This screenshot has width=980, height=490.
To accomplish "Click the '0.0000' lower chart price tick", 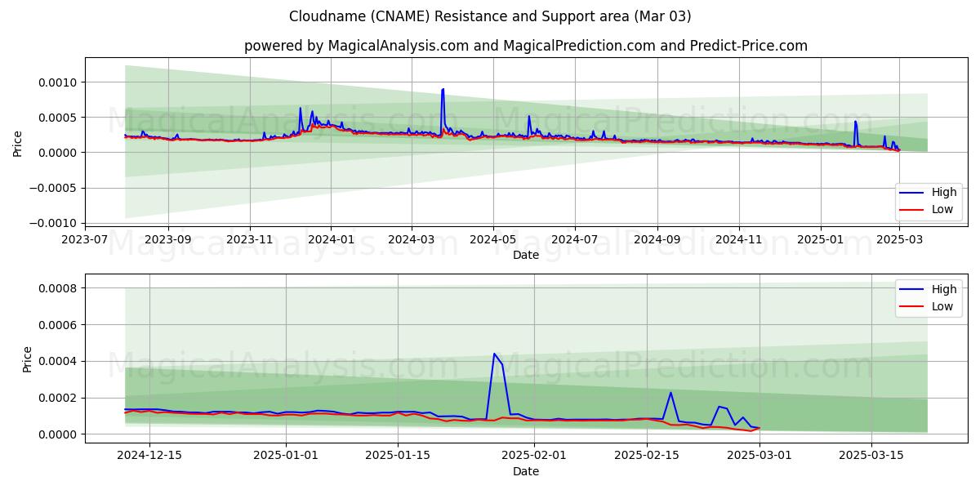I will [60, 434].
